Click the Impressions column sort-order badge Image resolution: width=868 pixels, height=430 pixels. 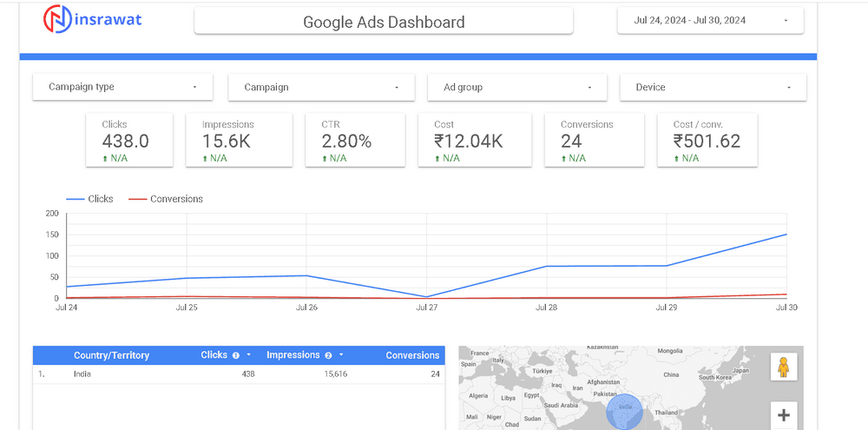click(328, 355)
